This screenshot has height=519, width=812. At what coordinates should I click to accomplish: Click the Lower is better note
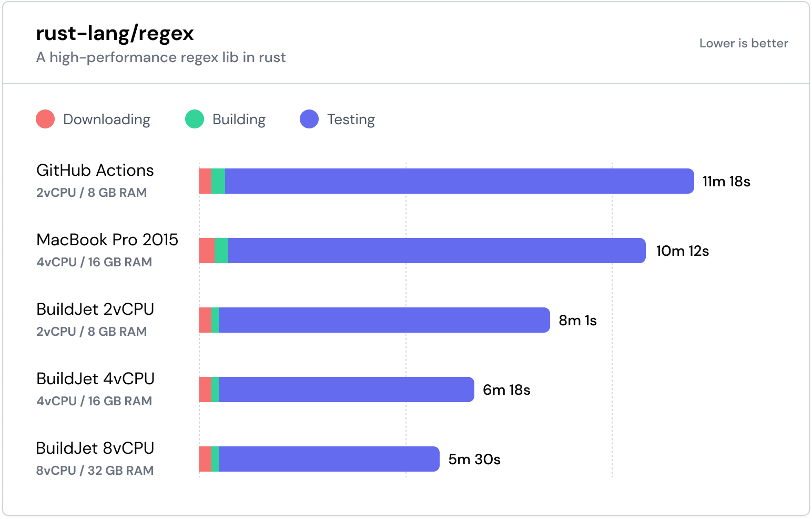tap(744, 43)
